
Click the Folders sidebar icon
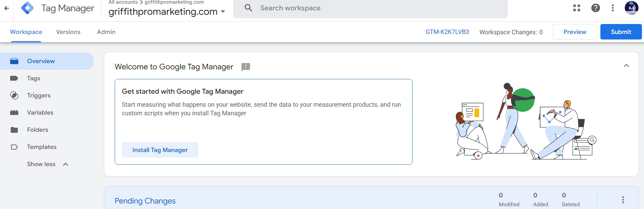tap(14, 130)
